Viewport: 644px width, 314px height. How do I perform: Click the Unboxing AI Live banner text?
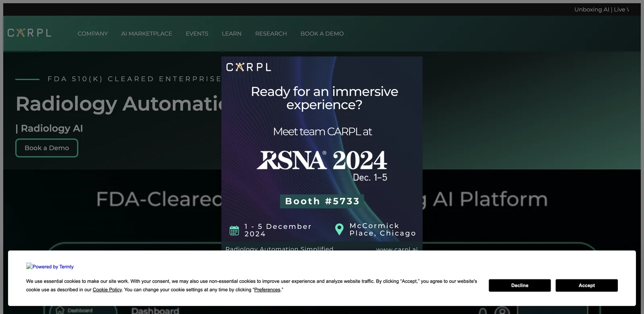[x=601, y=10]
